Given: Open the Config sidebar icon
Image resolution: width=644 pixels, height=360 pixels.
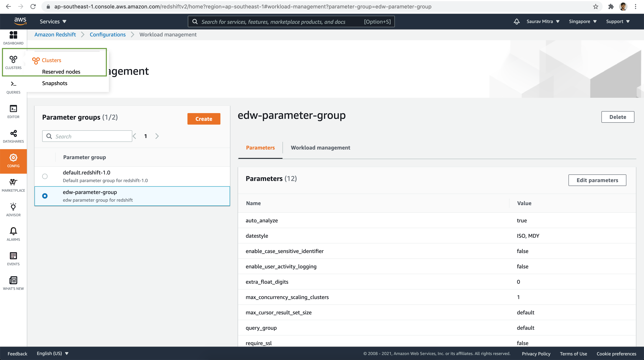Looking at the screenshot, I should pos(13,161).
